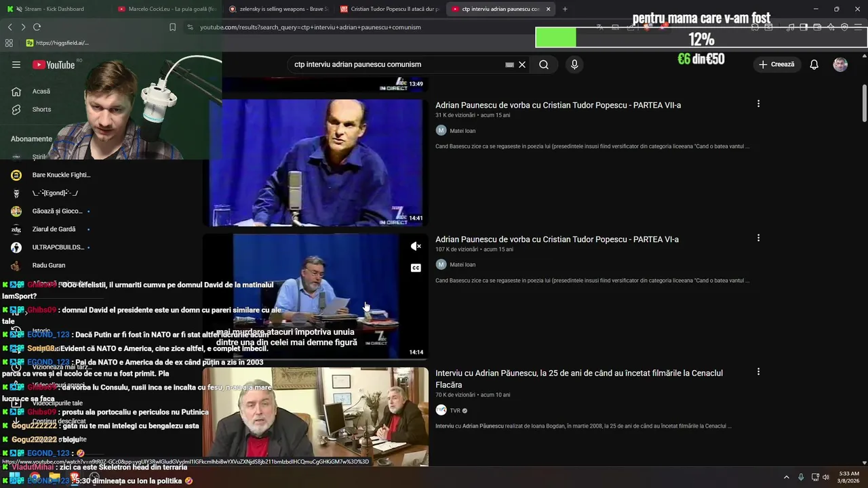Screen dimensions: 868x488
Task: Clear the search query with the X
Action: 522,64
